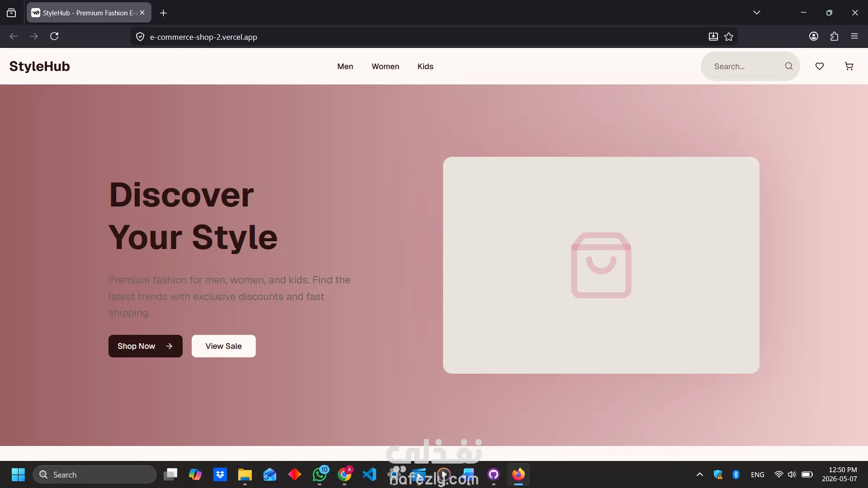The height and width of the screenshot is (488, 868).
Task: Bookmark this page with the star icon
Action: tap(729, 37)
